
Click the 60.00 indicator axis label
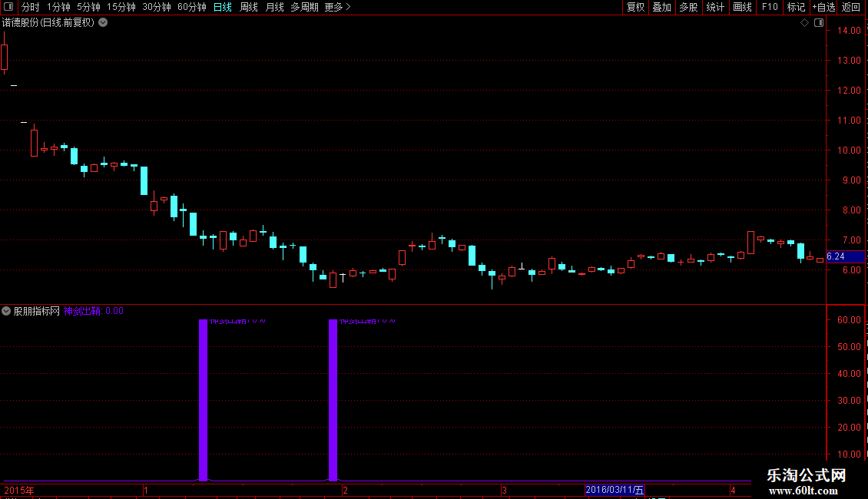849,320
